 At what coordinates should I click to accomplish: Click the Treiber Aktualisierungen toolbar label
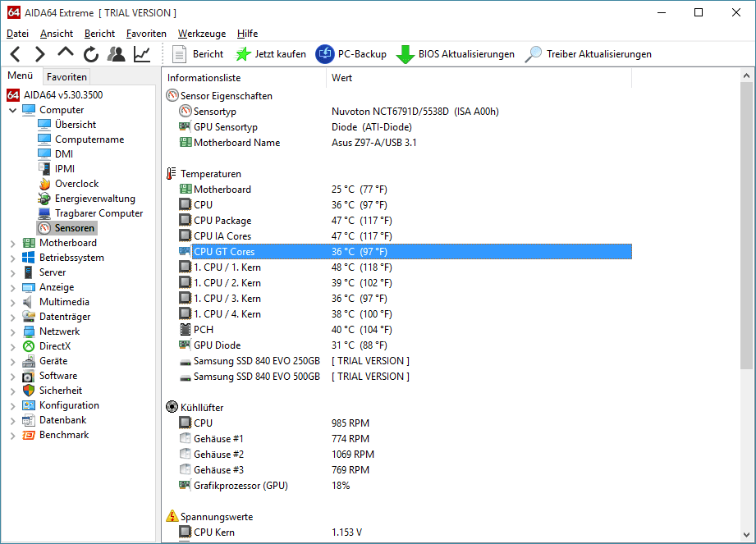tap(599, 54)
